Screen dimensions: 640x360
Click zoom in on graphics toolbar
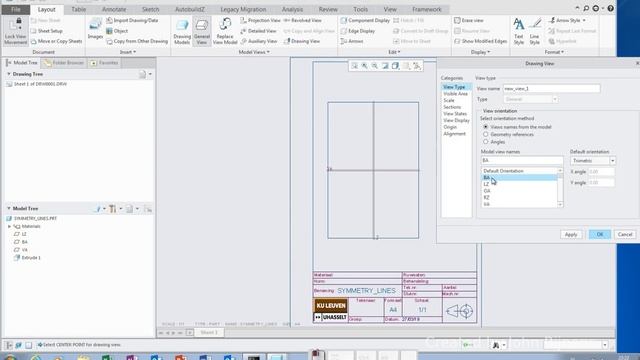pyautogui.click(x=364, y=66)
